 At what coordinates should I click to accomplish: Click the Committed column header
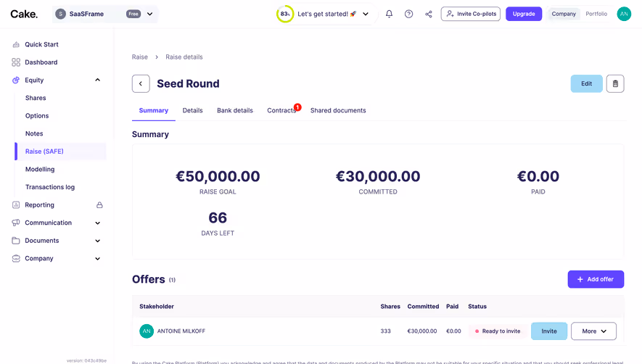coord(423,306)
